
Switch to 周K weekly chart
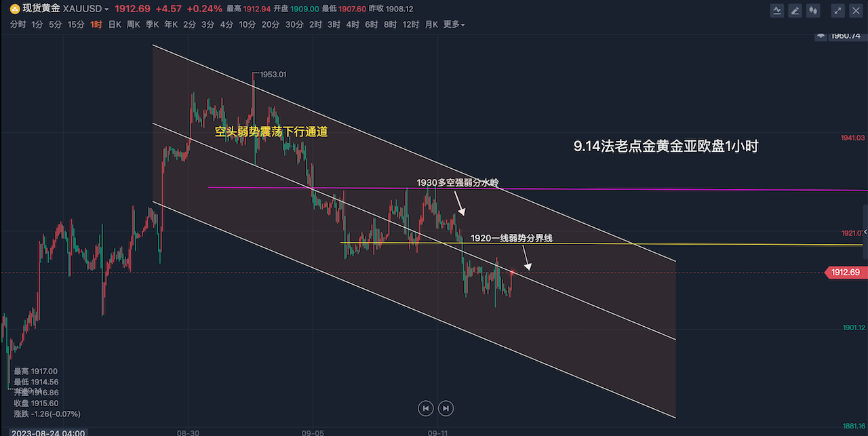133,24
